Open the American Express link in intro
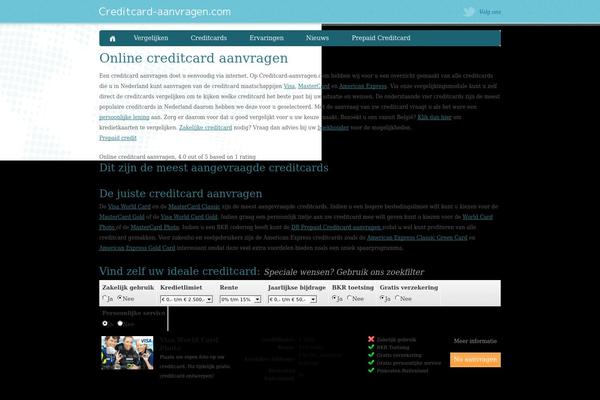 point(363,86)
